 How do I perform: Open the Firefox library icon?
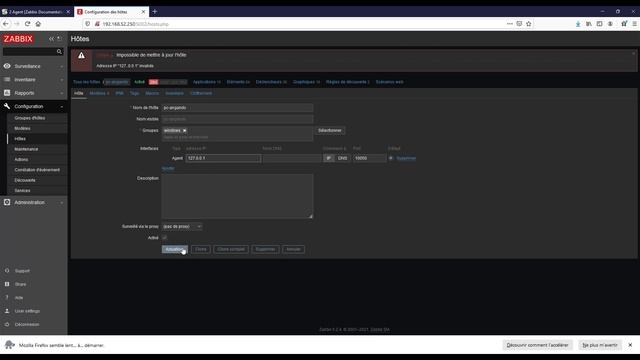pos(589,24)
